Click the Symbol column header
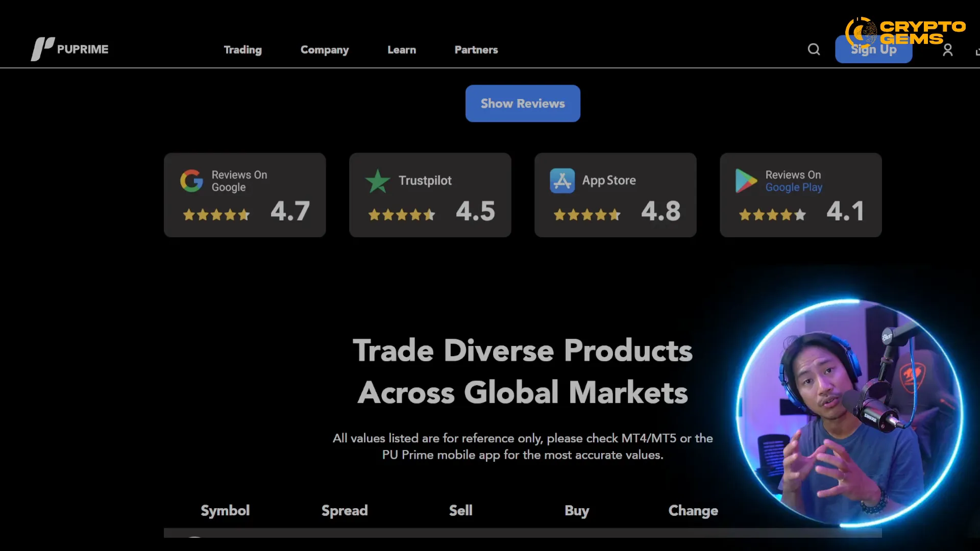 coord(225,510)
